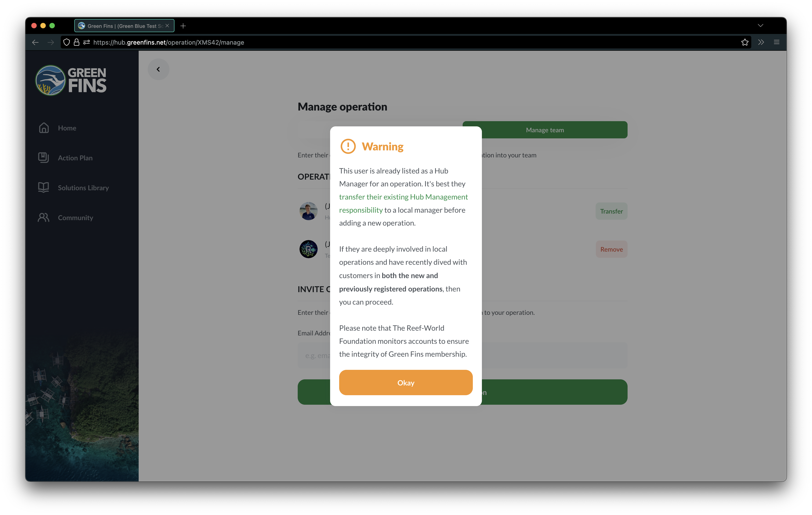
Task: Click the Manage operation heading
Action: [x=342, y=106]
